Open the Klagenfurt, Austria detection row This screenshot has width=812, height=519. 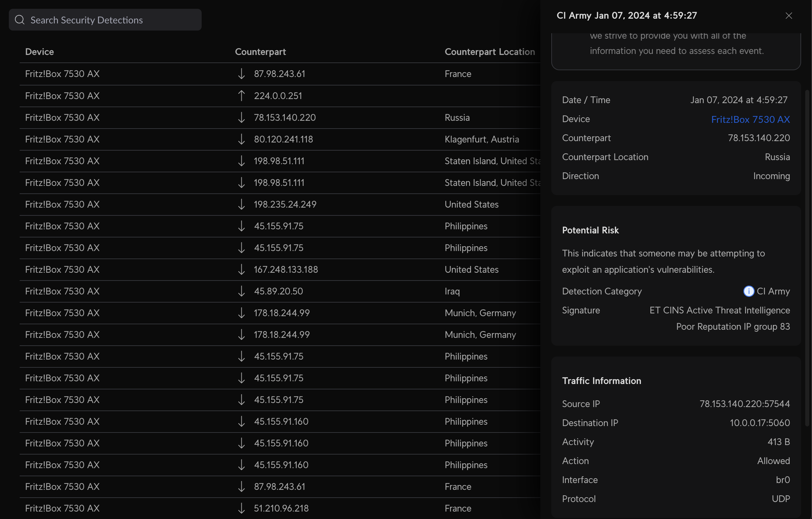tap(481, 139)
